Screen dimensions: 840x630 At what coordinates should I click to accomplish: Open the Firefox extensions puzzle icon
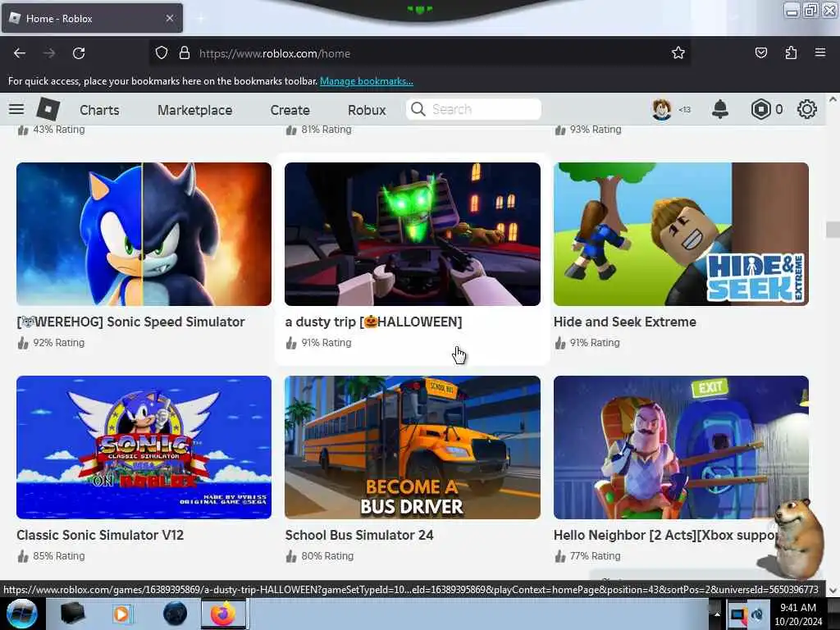pyautogui.click(x=791, y=52)
